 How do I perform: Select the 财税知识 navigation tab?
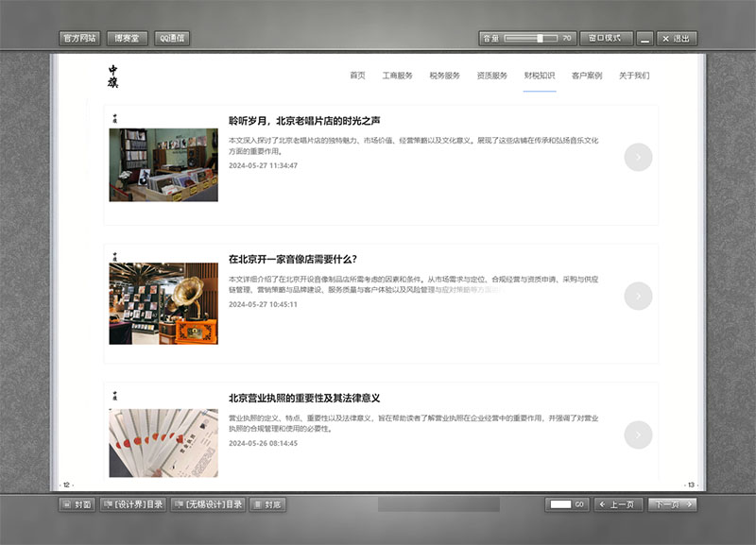click(x=540, y=74)
